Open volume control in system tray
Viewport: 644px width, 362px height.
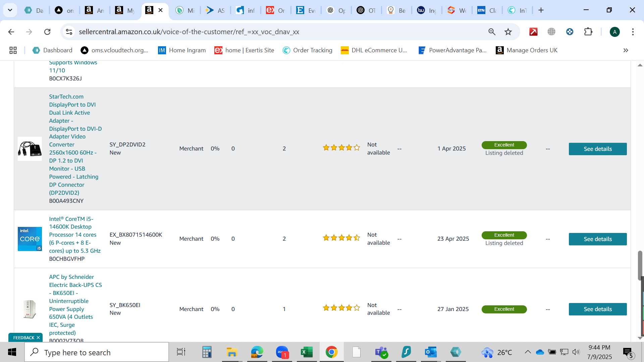(x=576, y=352)
